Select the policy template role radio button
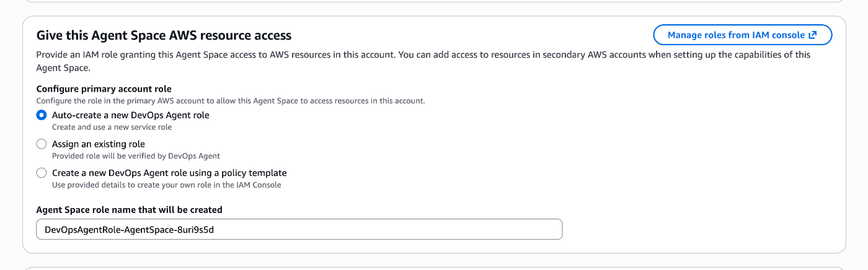This screenshot has width=868, height=270. click(x=42, y=173)
